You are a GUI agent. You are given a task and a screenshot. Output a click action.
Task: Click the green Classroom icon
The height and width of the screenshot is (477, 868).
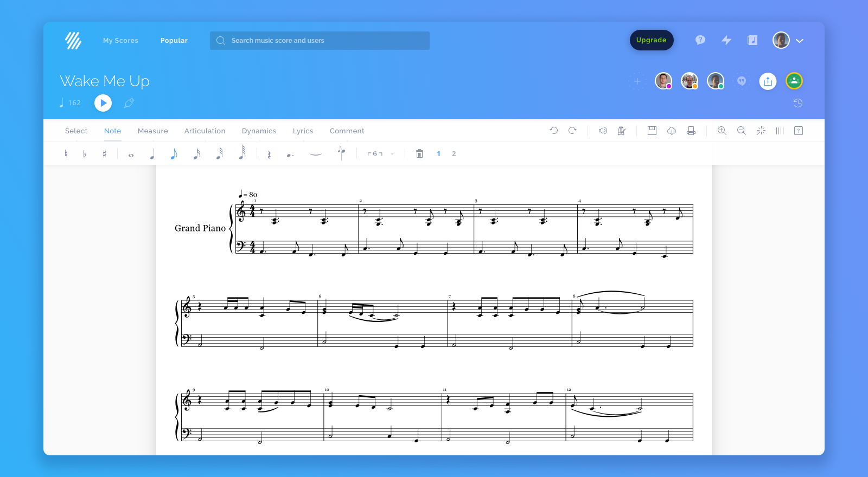794,81
